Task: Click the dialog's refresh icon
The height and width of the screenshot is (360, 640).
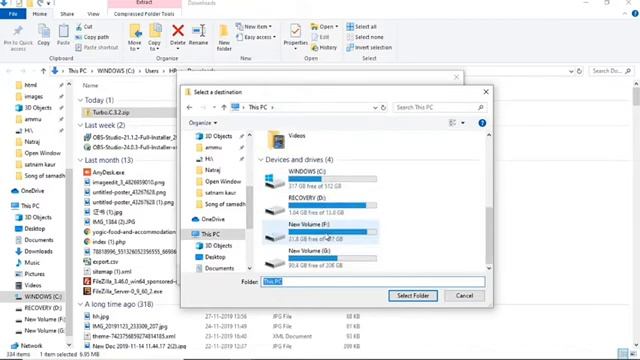Action: [383, 108]
